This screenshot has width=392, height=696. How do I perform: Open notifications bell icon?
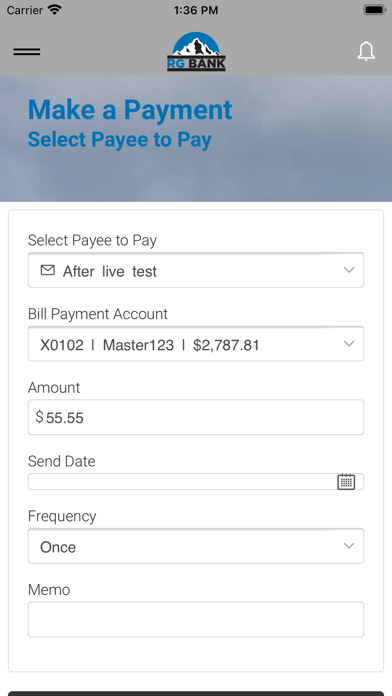click(x=366, y=51)
